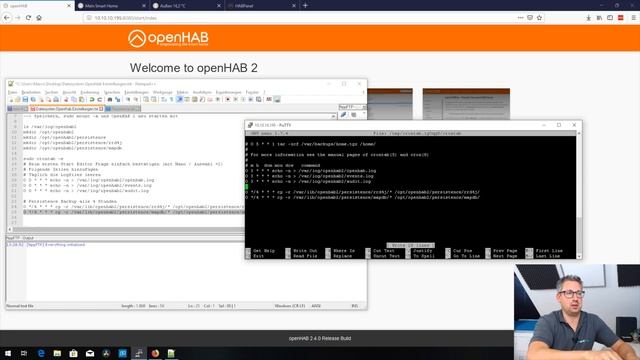Close the active Notepad++ document tab
This screenshot has height=360, width=640.
101,109
